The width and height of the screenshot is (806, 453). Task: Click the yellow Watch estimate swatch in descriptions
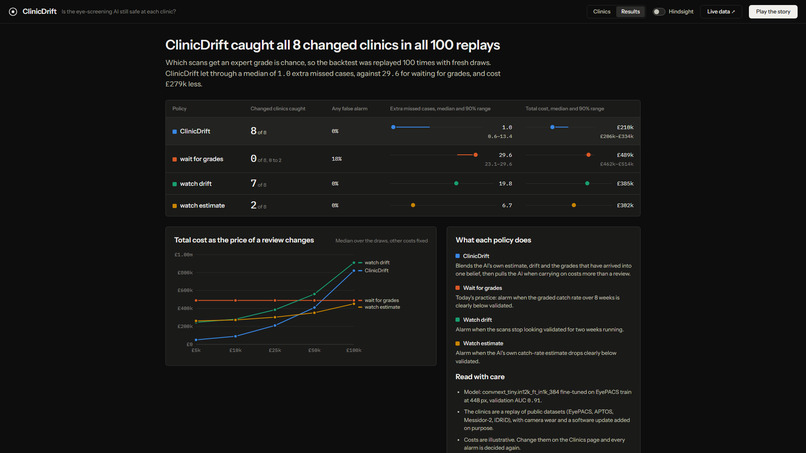457,343
